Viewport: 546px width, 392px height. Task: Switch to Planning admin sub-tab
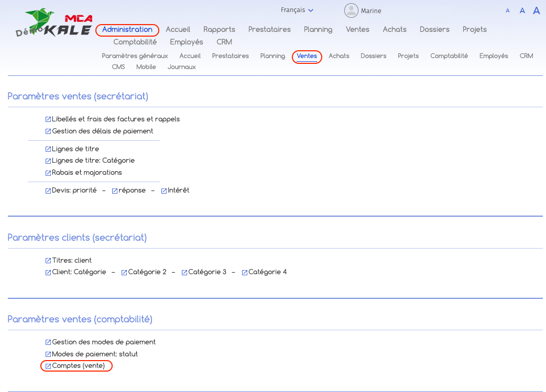272,56
